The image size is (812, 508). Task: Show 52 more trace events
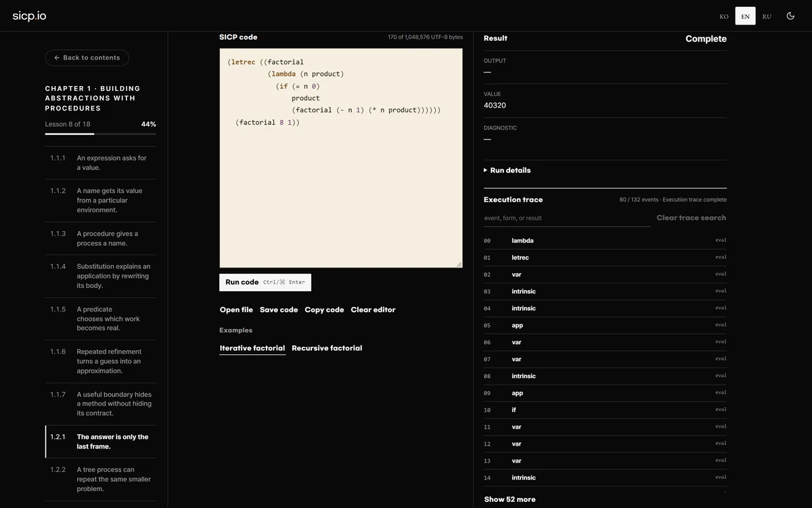510,499
